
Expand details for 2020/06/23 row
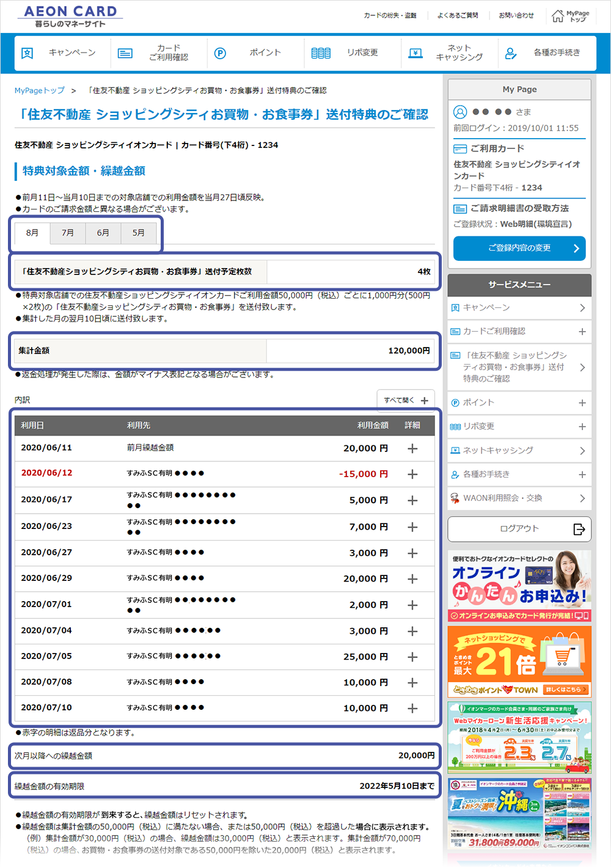coord(413,527)
